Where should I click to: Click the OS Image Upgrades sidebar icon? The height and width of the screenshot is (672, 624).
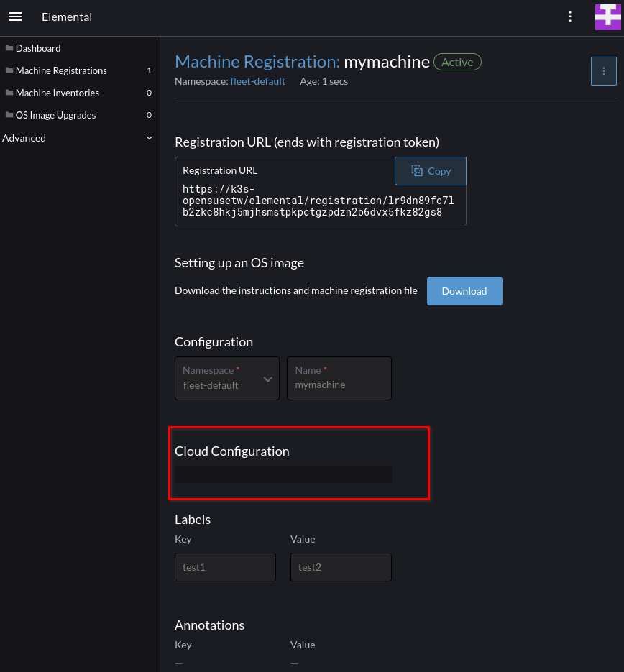[x=10, y=115]
